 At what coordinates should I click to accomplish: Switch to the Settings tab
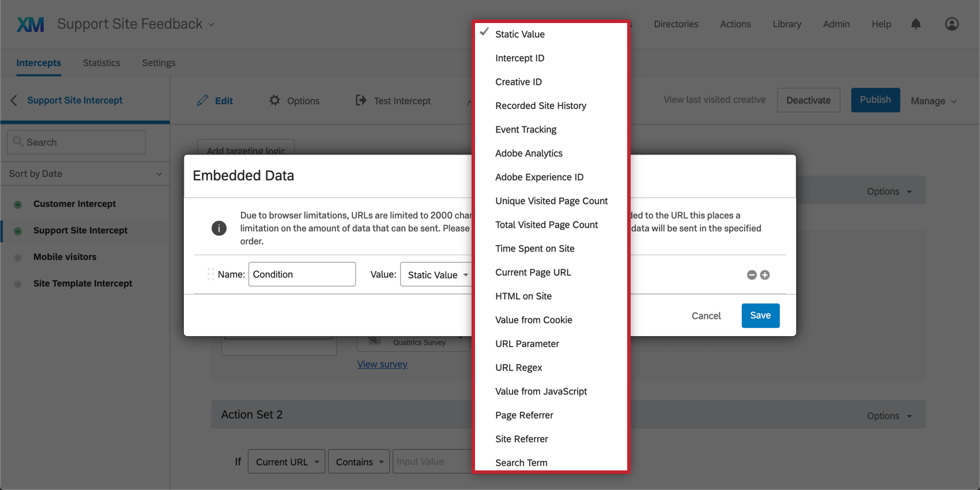coord(159,63)
